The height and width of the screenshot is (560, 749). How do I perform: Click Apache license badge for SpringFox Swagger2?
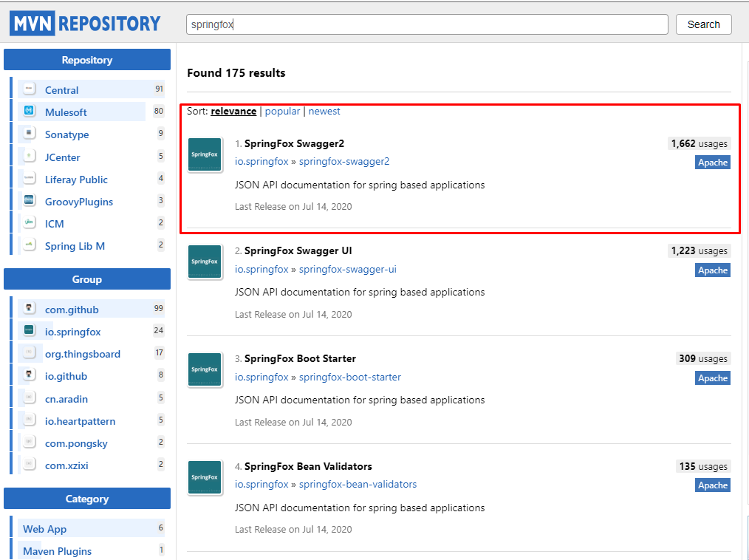713,163
